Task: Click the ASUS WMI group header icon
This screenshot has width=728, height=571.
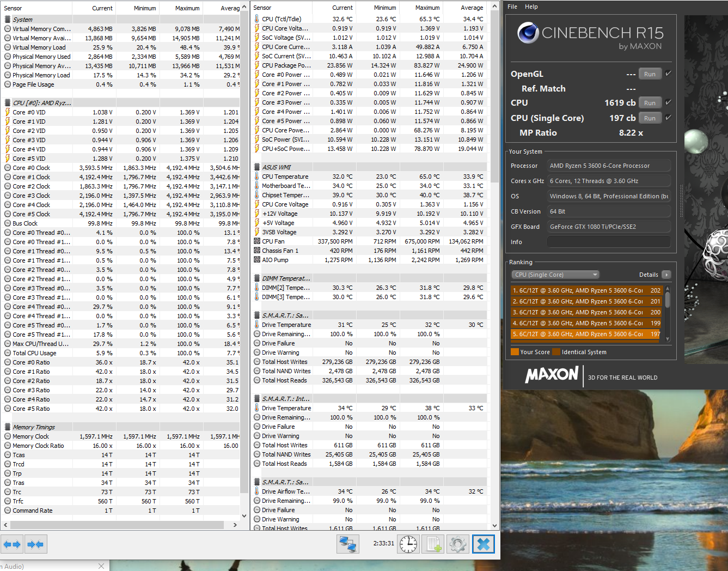Action: tap(257, 167)
